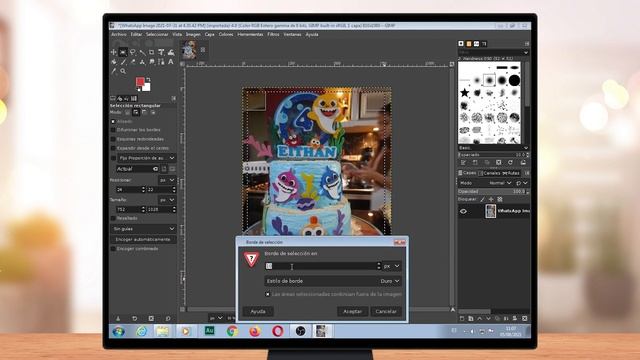Enable Esquinas redondeadas
The width and height of the screenshot is (640, 360).
(x=113, y=139)
